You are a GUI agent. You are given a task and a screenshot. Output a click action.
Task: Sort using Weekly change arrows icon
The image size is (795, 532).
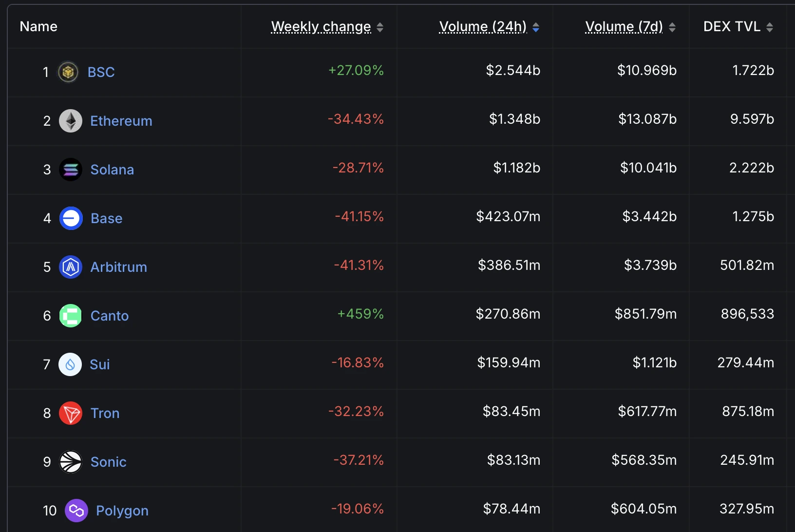pos(380,27)
